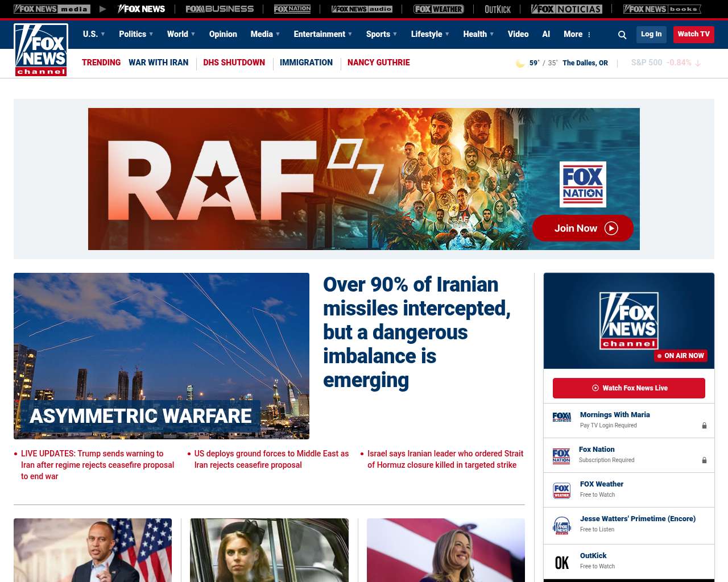Click the S&P 500 down arrow icon
728x582 pixels.
tap(698, 63)
